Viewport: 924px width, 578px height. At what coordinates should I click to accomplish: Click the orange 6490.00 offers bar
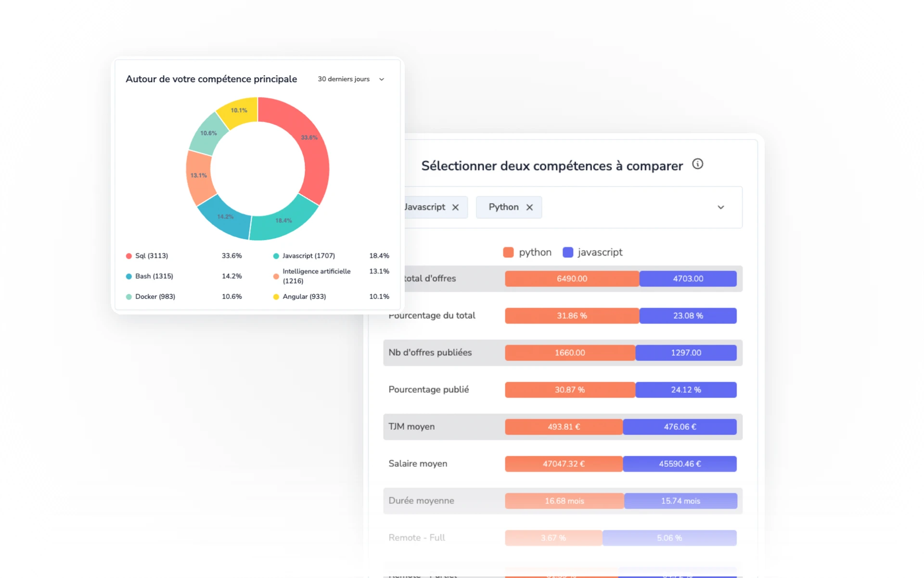572,278
